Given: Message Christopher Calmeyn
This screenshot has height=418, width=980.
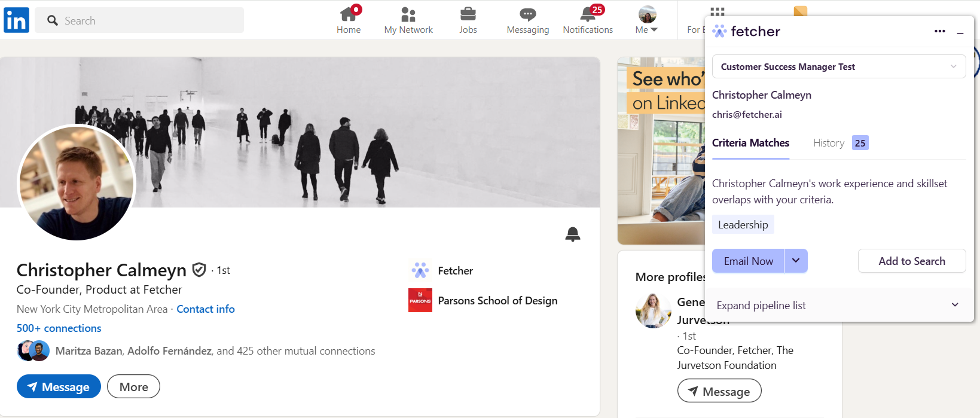Looking at the screenshot, I should click(x=59, y=387).
